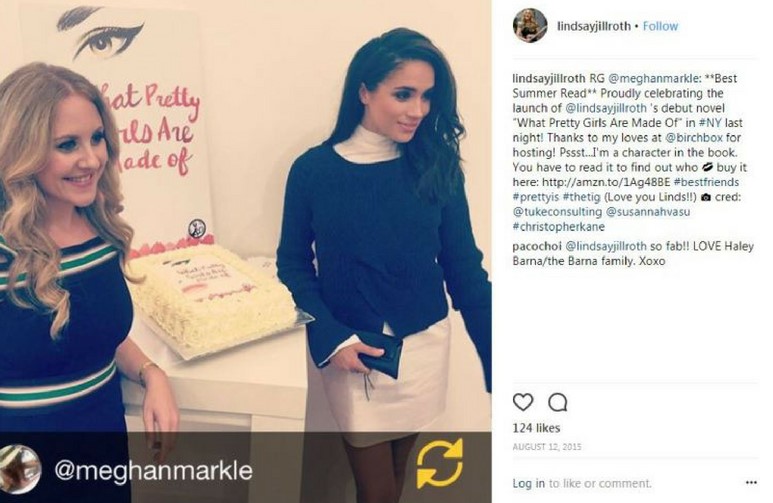Tap the yellow repost arrows icon
This screenshot has height=503, width=773.
point(439,464)
